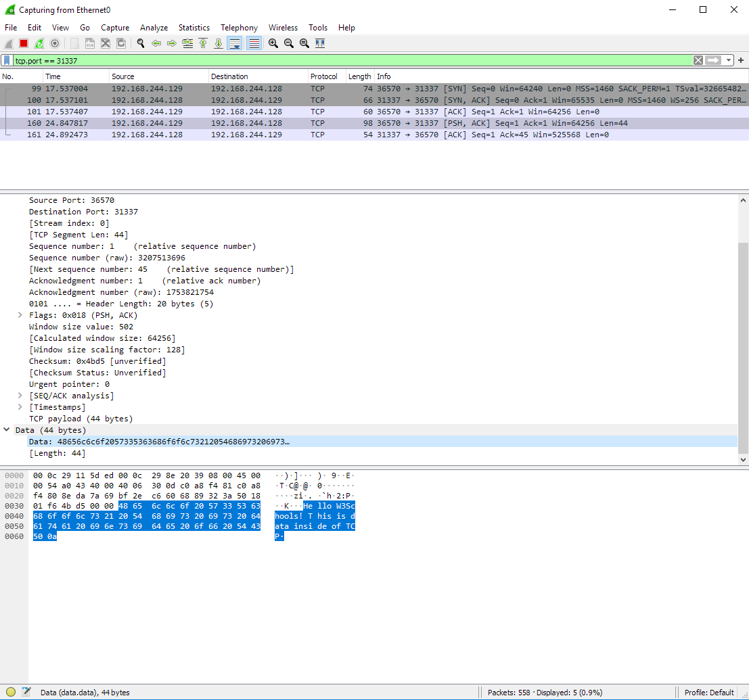Toggle packet list colorization
The width and height of the screenshot is (749, 700).
coord(254,43)
